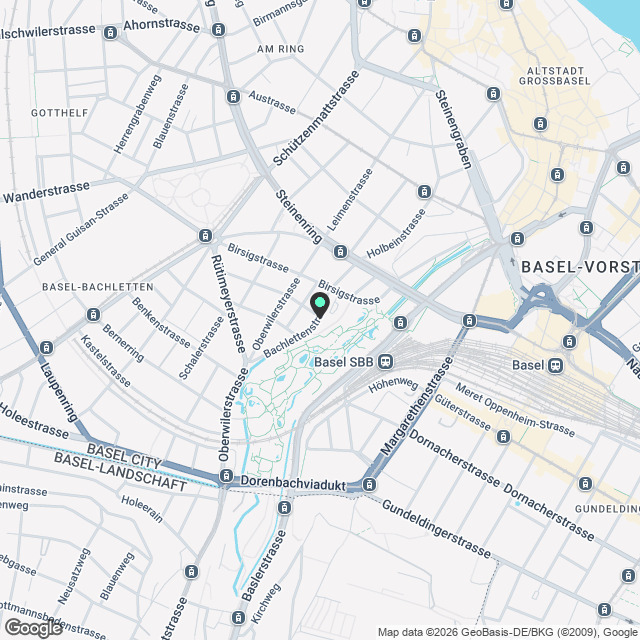Click the Schützenmattstrasse street label
640x640 pixels.
(316, 118)
